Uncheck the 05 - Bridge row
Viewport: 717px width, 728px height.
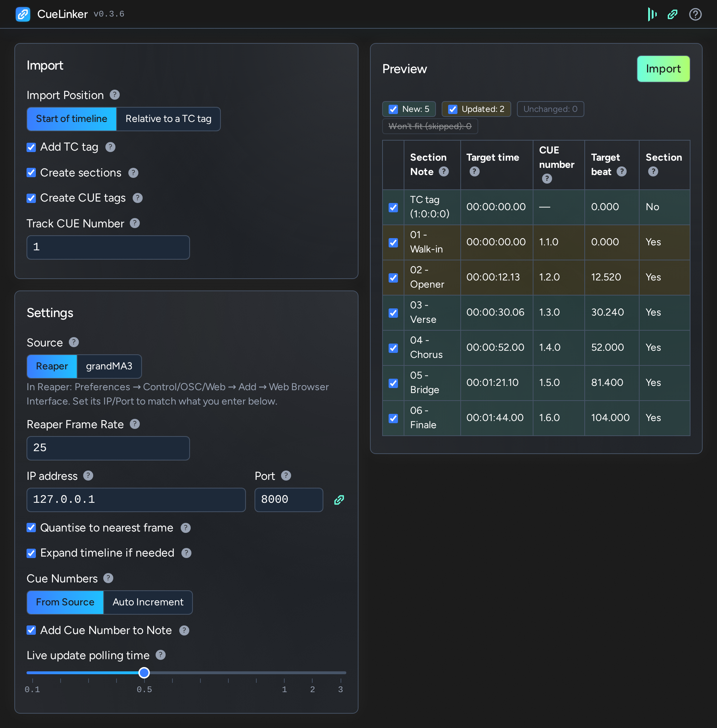[393, 383]
